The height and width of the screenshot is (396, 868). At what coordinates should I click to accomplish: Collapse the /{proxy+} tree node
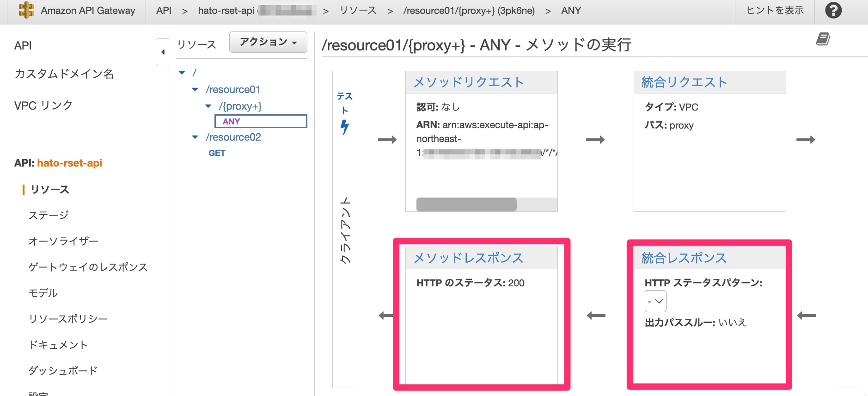coord(208,106)
